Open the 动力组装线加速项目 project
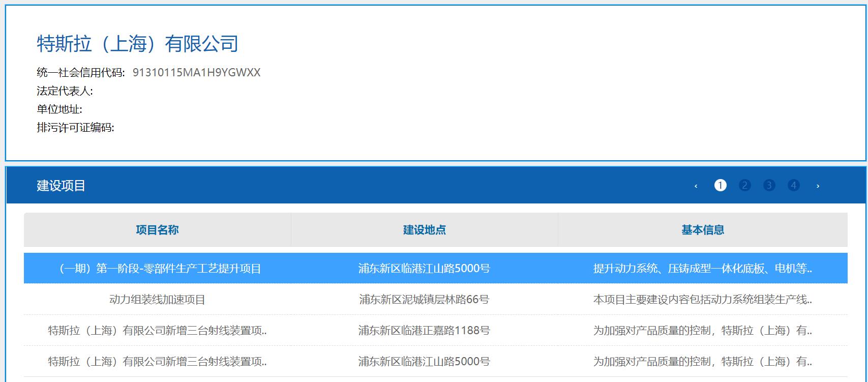Image resolution: width=868 pixels, height=382 pixels. point(157,300)
